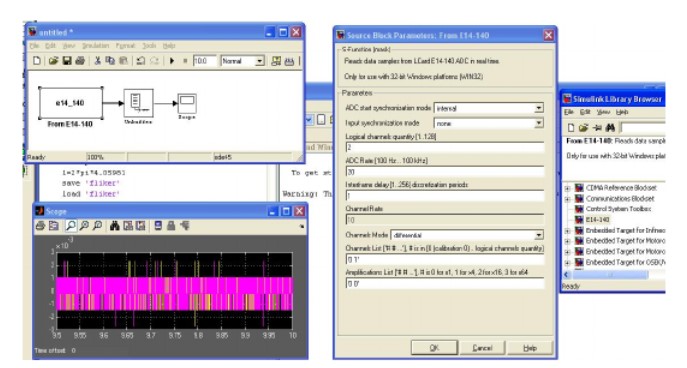Lock axes selection in Scope toolbar

[171, 226]
